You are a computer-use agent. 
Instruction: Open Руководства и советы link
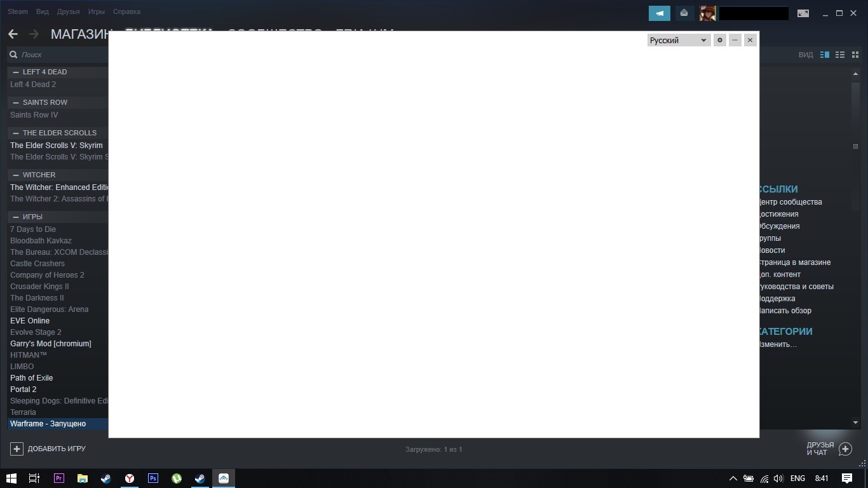click(797, 287)
